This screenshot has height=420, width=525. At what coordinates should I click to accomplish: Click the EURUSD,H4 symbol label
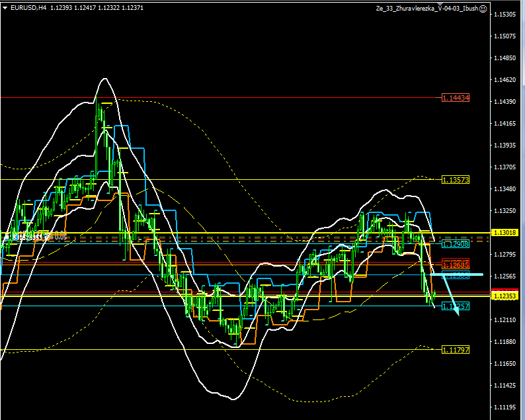click(28, 8)
